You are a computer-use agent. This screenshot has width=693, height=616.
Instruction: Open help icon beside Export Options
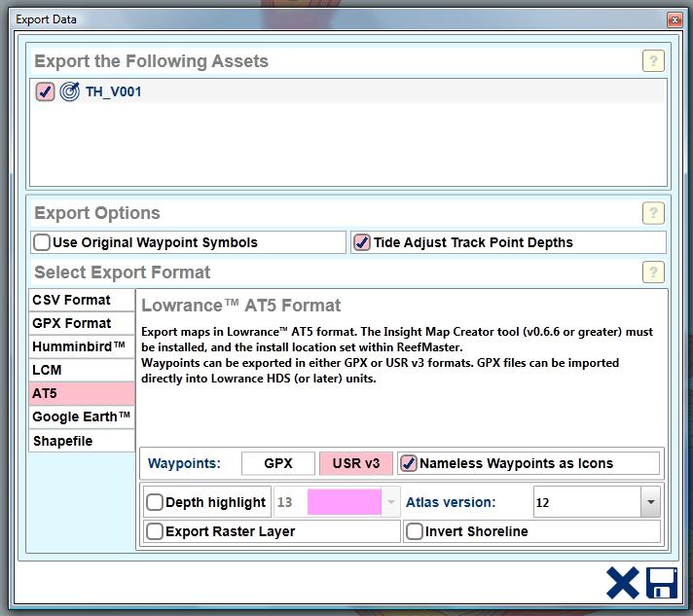tap(653, 213)
